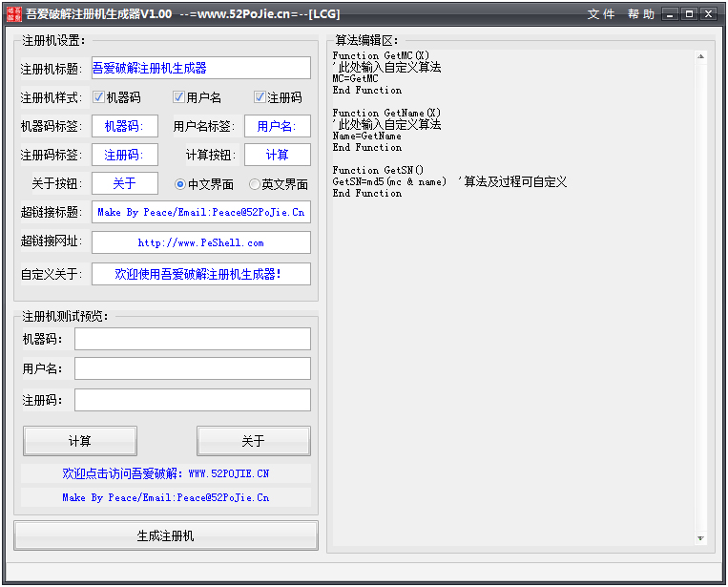Viewport: 728px width, 587px height.
Task: Open the 文件 menu
Action: click(601, 14)
